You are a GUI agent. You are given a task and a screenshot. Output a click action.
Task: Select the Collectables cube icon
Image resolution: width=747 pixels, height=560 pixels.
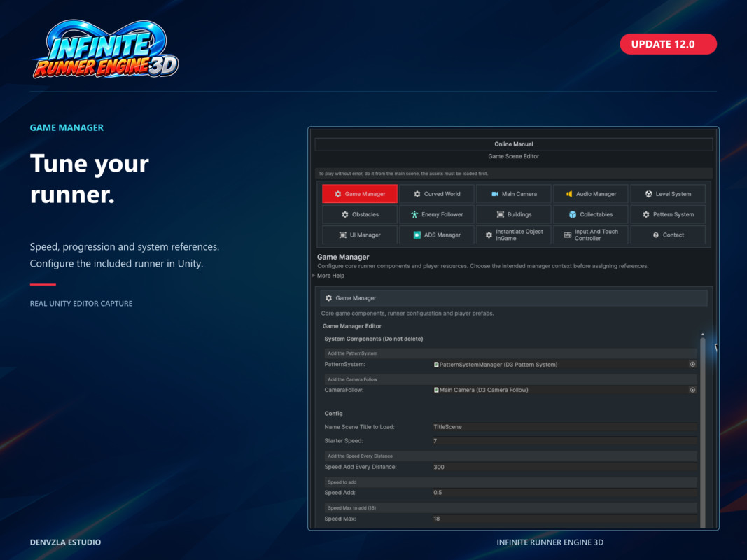573,214
